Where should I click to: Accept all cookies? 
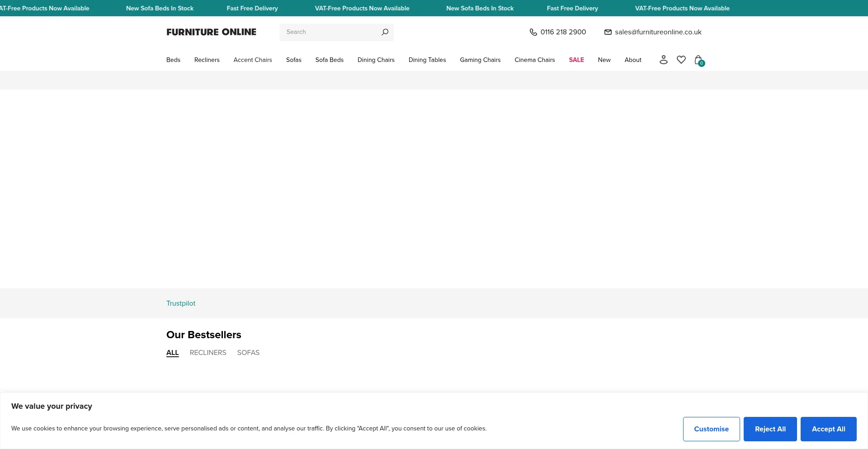coord(828,429)
